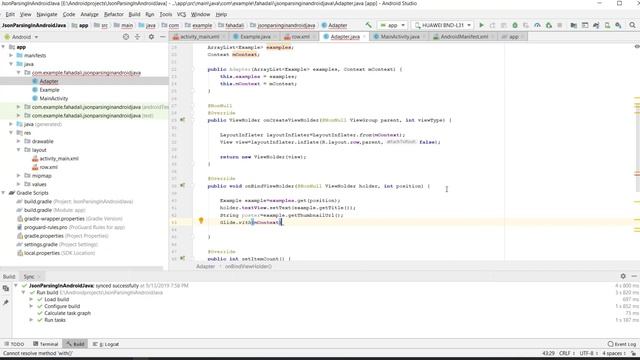The height and width of the screenshot is (360, 640).
Task: Click the 4 spaces indent setting in status bar
Action: (x=613, y=353)
